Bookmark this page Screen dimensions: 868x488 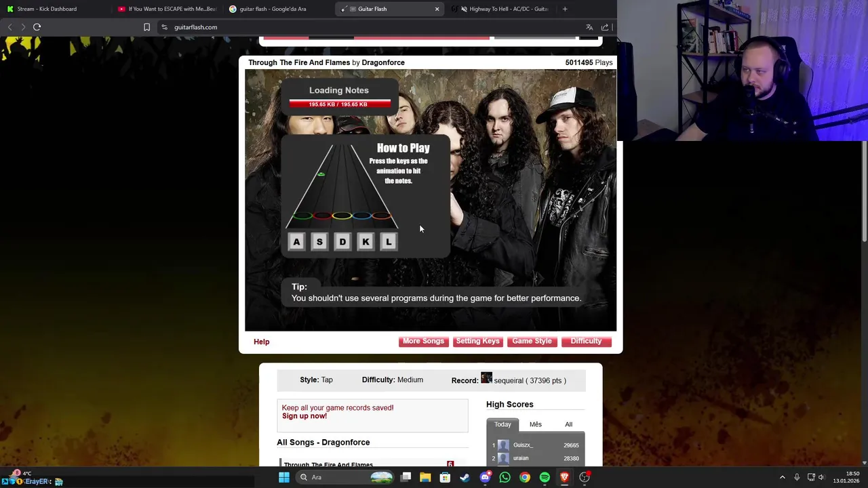(x=146, y=27)
